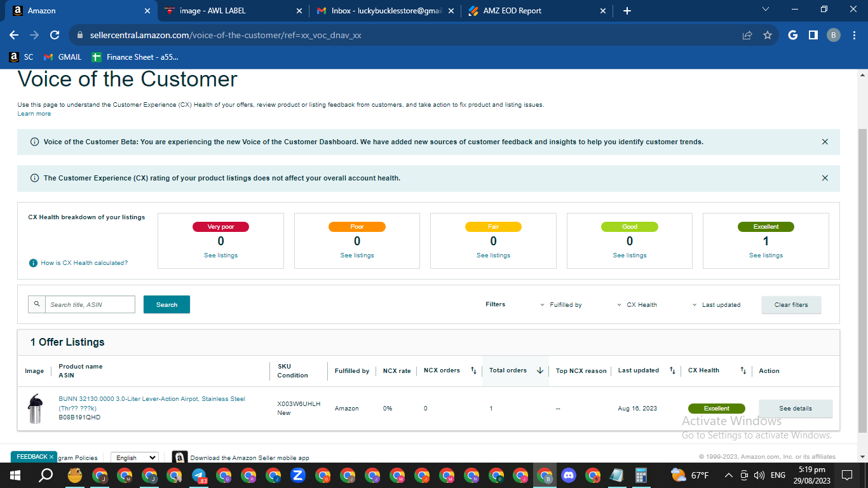Open the Chrome profile B avatar
The height and width of the screenshot is (488, 868).
click(x=834, y=36)
